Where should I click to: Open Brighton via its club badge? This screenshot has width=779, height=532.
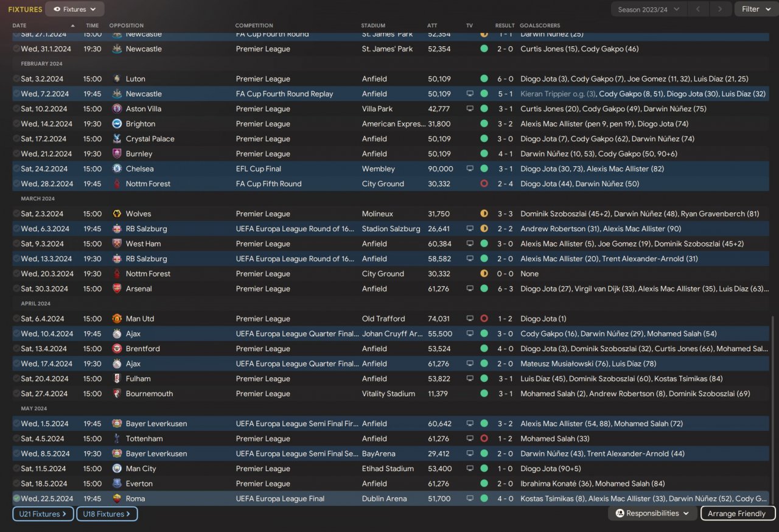(117, 124)
